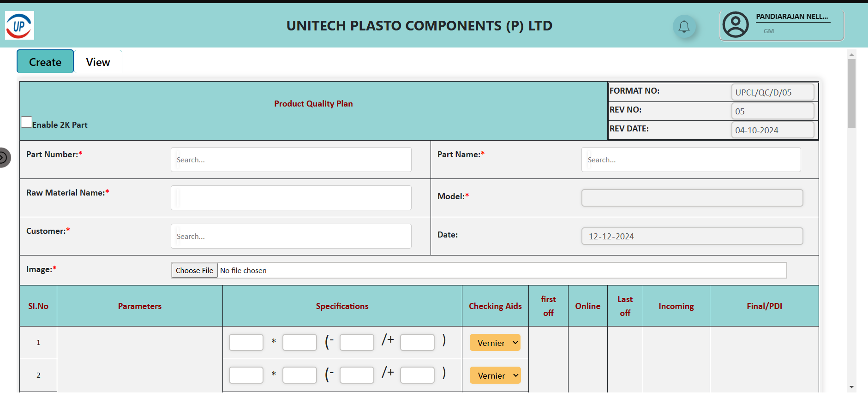
Task: Focus the Part Number search field
Action: coord(291,160)
